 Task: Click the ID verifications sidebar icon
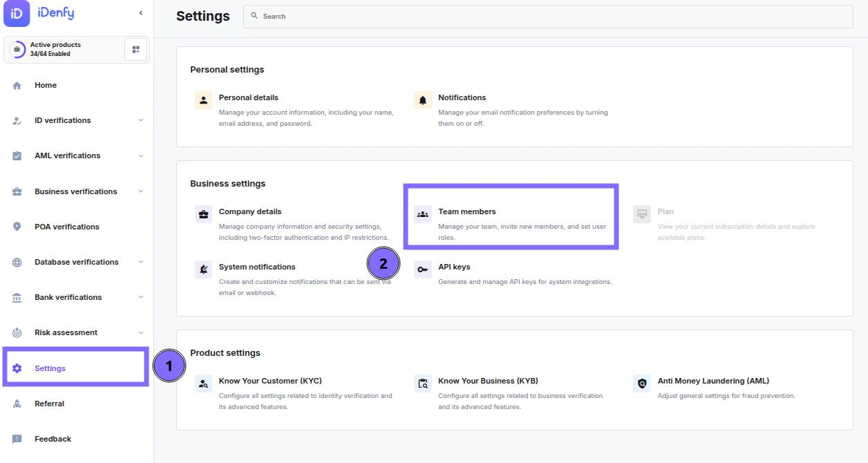point(17,121)
